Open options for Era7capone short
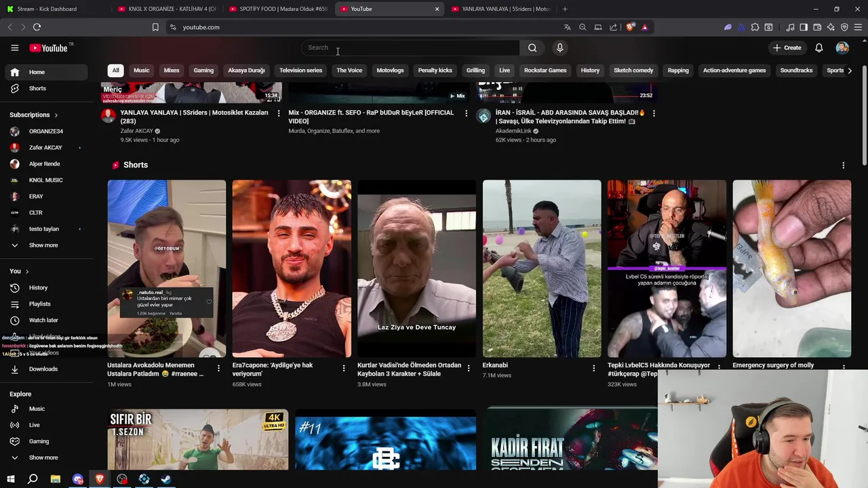The width and height of the screenshot is (868, 488). coord(343,368)
